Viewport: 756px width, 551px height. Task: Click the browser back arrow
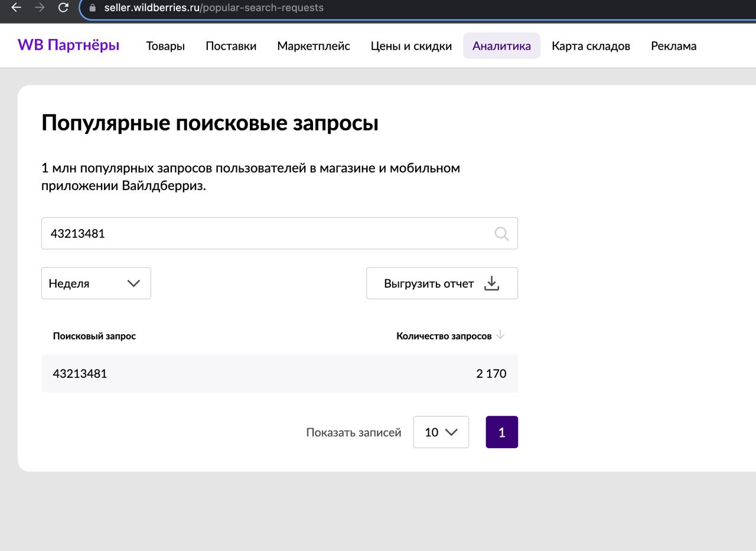pos(16,8)
